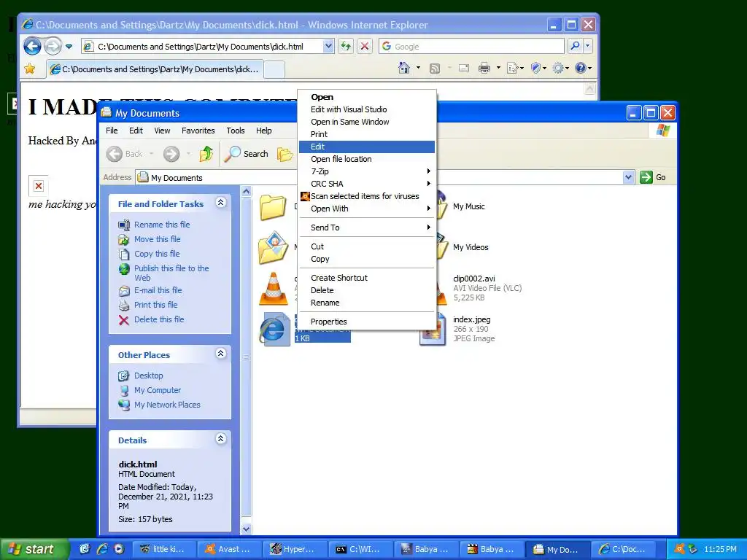Open the recent pages dropdown beside IE Forward
This screenshot has height=560, width=747.
pyautogui.click(x=69, y=46)
